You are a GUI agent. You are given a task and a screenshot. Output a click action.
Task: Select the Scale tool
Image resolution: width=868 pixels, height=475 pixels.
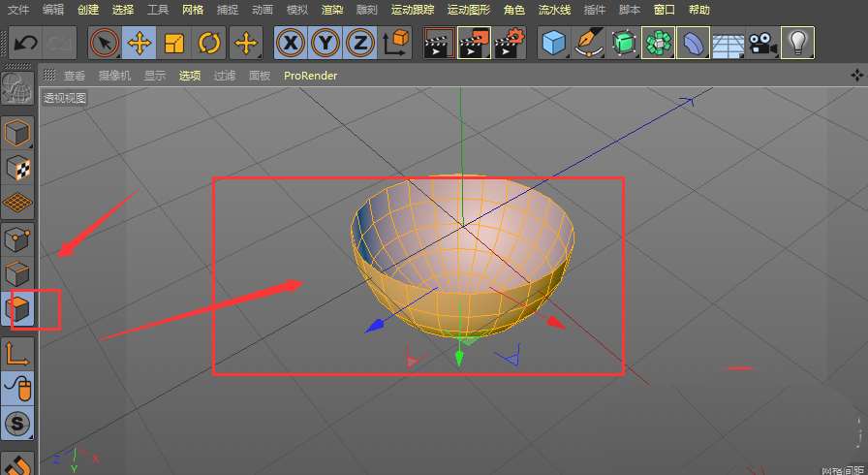[x=173, y=44]
